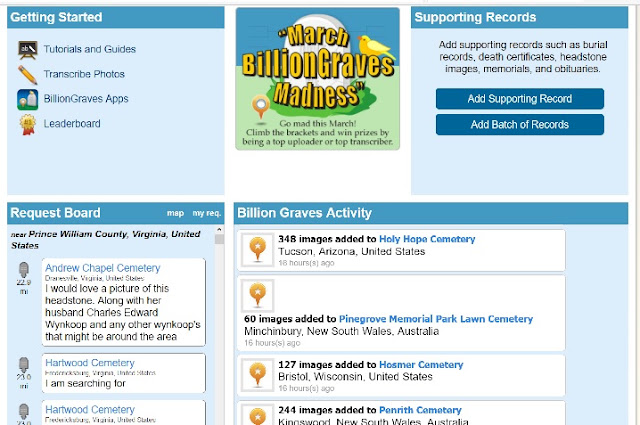Click the Getting Started panel header
The height and width of the screenshot is (425, 640).
tap(116, 17)
